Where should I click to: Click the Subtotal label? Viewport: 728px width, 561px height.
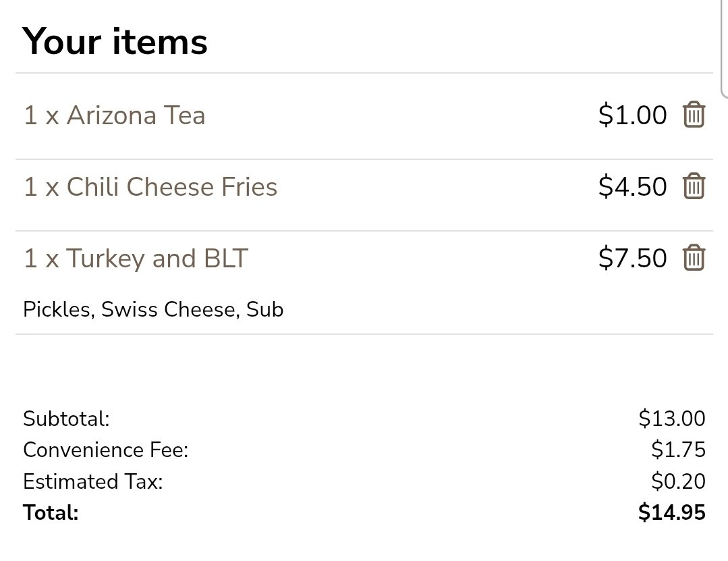coord(66,419)
